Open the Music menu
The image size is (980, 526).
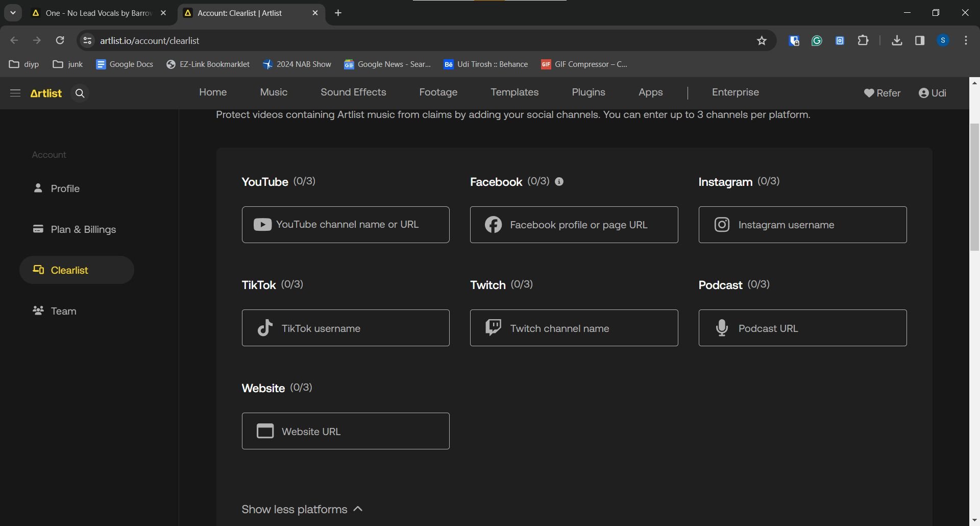coord(274,92)
